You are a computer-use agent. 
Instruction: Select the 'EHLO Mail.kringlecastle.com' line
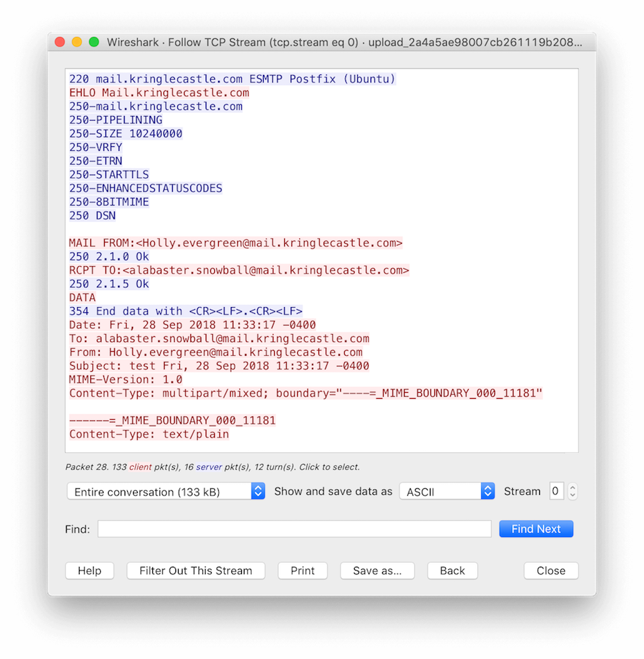tap(159, 92)
